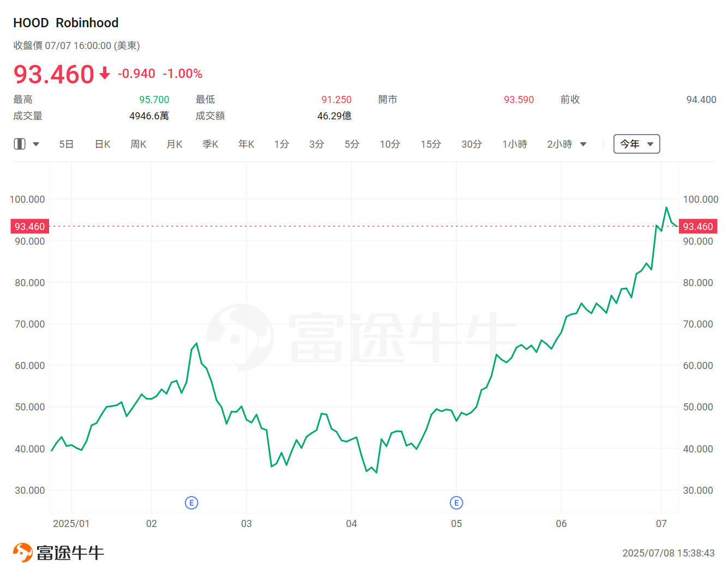728x575 pixels.
Task: Select the 1分 interval
Action: coord(281,144)
